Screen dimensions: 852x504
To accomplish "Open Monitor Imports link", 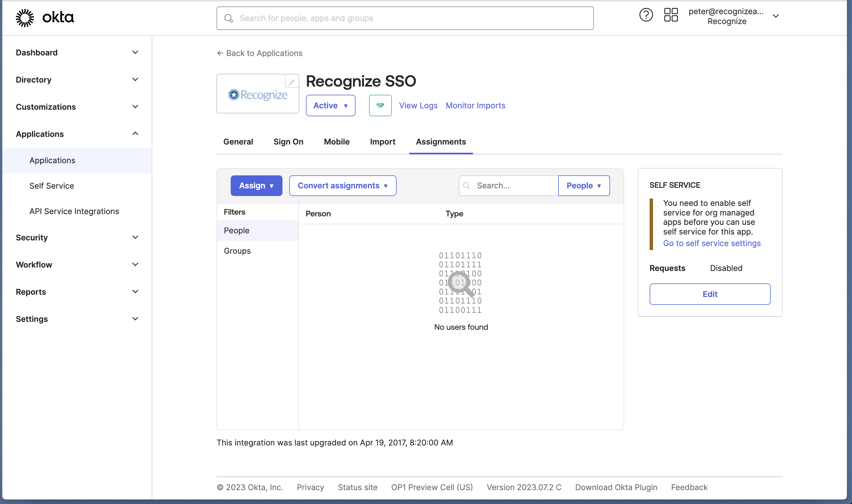I will coord(475,105).
